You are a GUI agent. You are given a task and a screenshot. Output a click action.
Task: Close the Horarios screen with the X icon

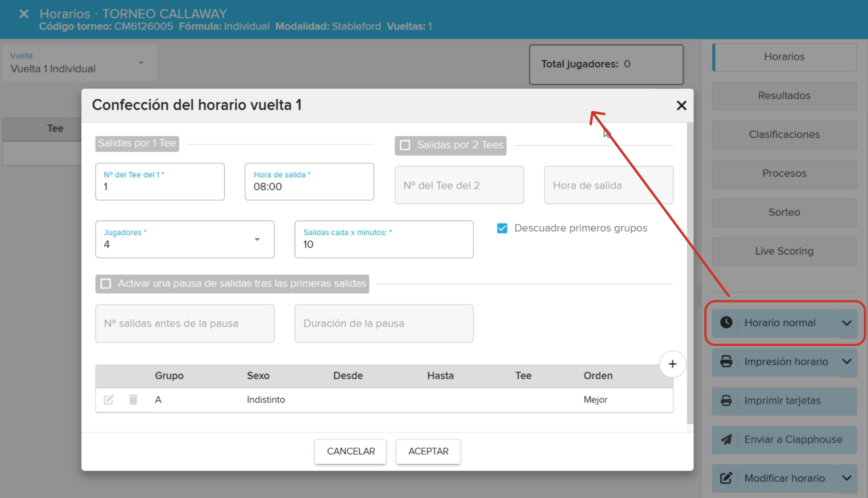point(24,14)
